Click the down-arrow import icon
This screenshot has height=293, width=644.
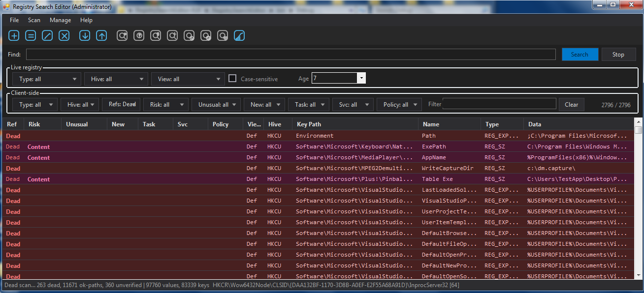pyautogui.click(x=85, y=35)
